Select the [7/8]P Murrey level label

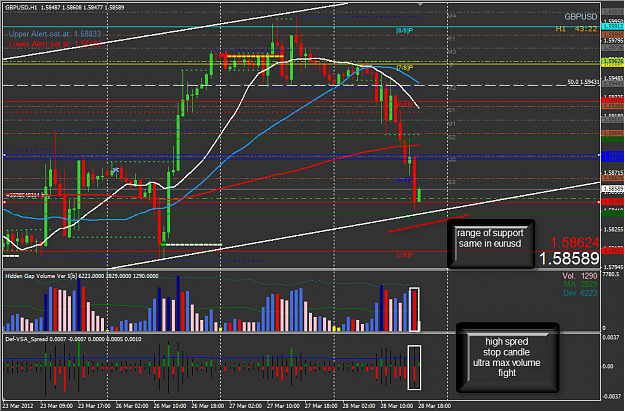(405, 67)
